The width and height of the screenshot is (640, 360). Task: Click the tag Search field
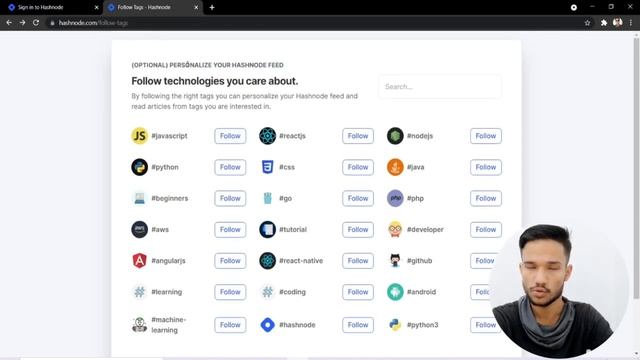click(x=440, y=87)
